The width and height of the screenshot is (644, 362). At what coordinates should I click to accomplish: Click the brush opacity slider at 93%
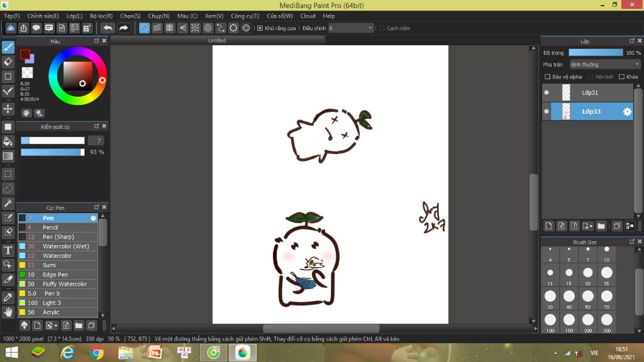[x=53, y=152]
